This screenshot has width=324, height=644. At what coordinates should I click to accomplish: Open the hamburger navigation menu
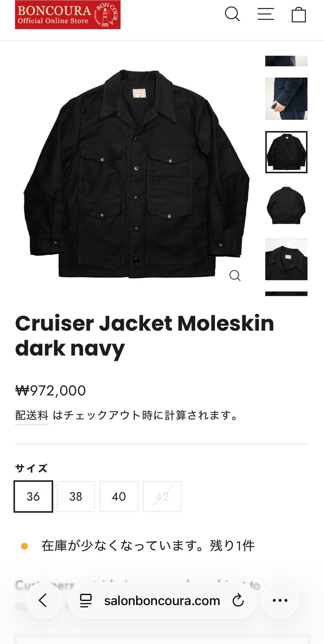tap(266, 14)
